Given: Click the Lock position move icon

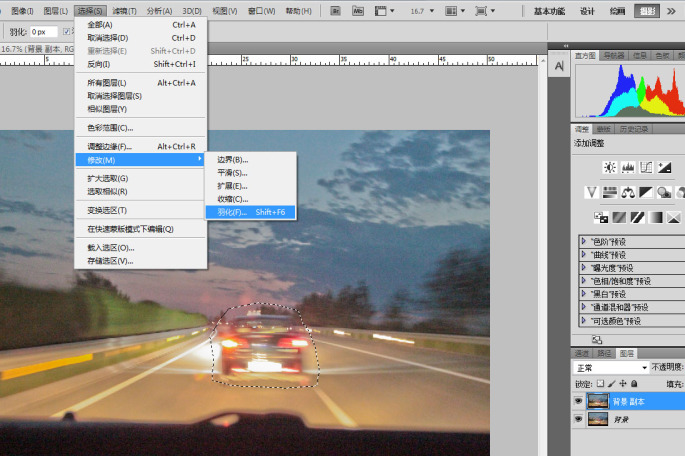Looking at the screenshot, I should click(622, 383).
